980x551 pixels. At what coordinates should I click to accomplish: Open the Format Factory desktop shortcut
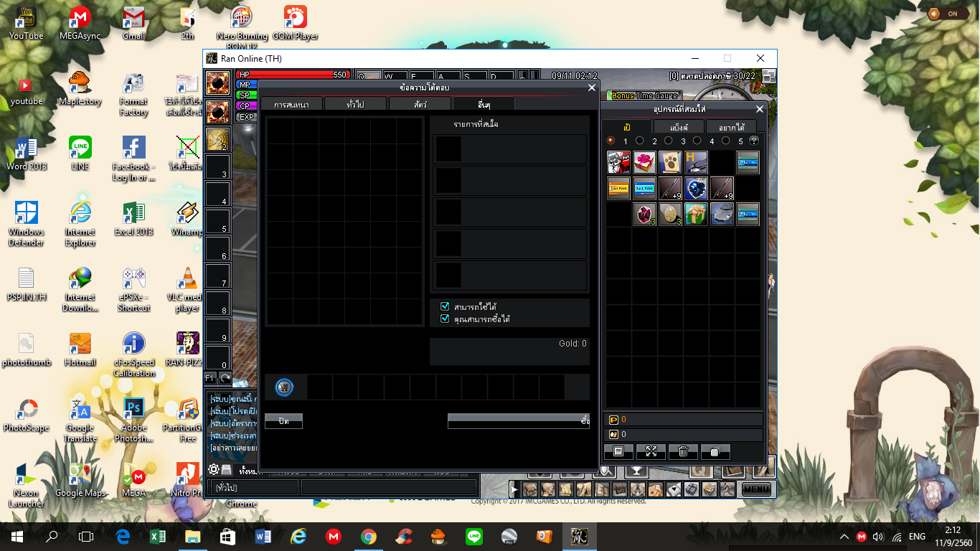133,94
